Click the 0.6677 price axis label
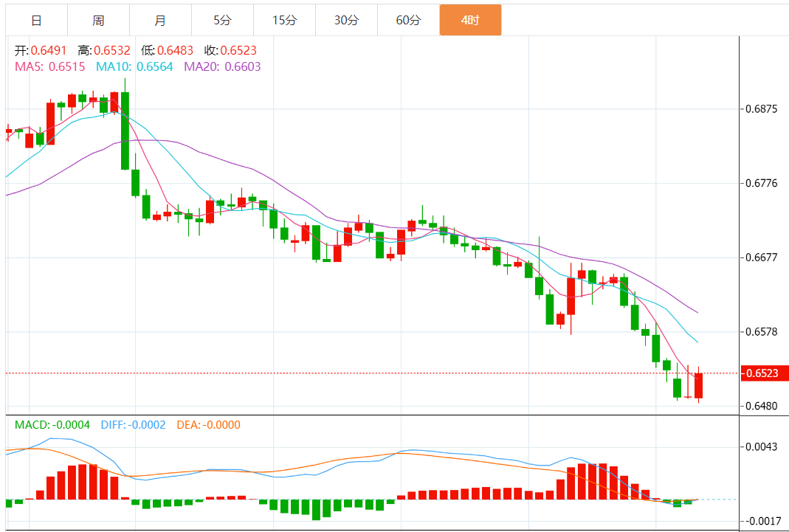This screenshot has width=789, height=532. [760, 258]
